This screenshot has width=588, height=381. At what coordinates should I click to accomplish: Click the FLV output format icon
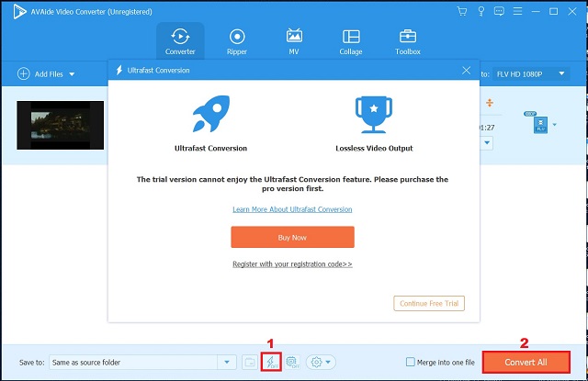pyautogui.click(x=540, y=125)
